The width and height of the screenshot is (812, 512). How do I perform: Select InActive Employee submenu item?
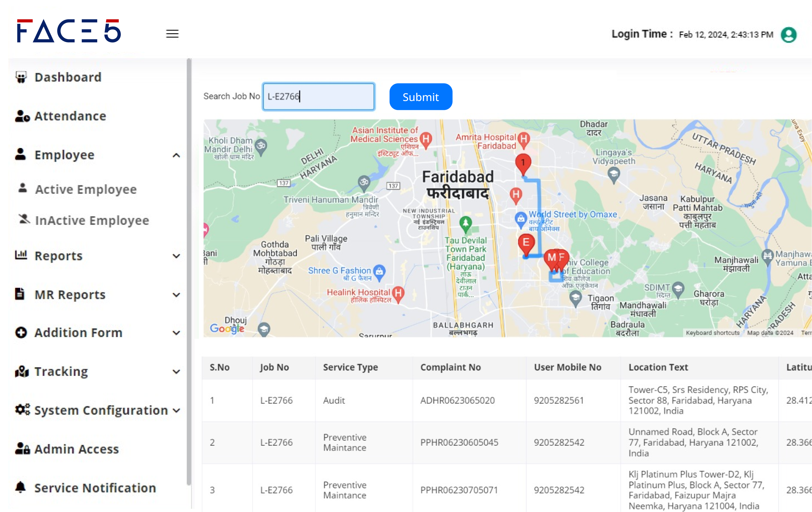(92, 220)
